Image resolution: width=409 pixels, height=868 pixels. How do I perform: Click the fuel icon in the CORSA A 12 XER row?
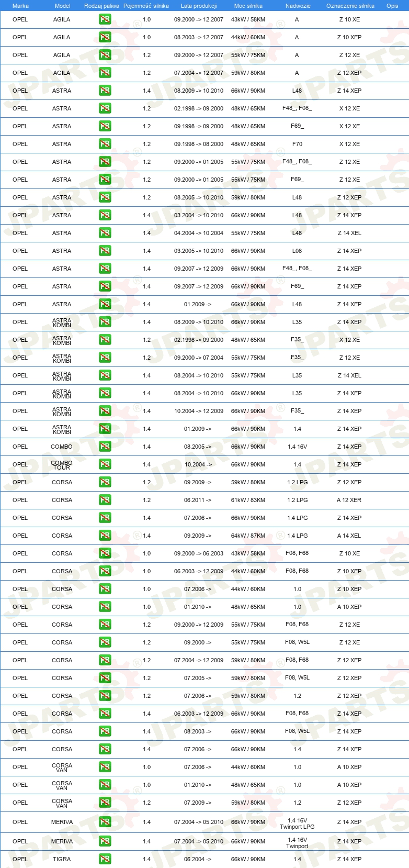(105, 500)
